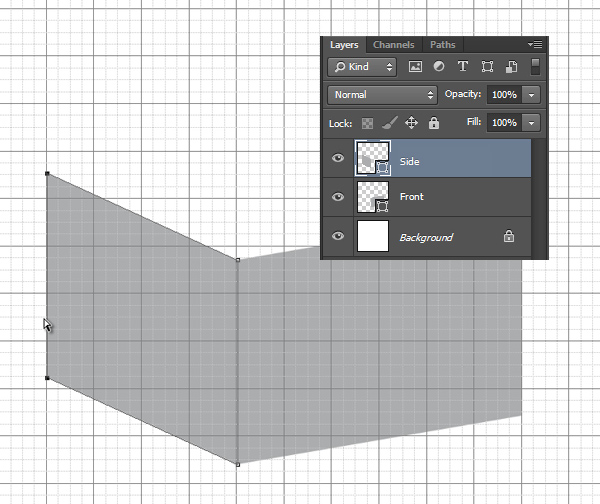Click the Side layer thumbnail
The height and width of the screenshot is (504, 600).
(x=373, y=158)
